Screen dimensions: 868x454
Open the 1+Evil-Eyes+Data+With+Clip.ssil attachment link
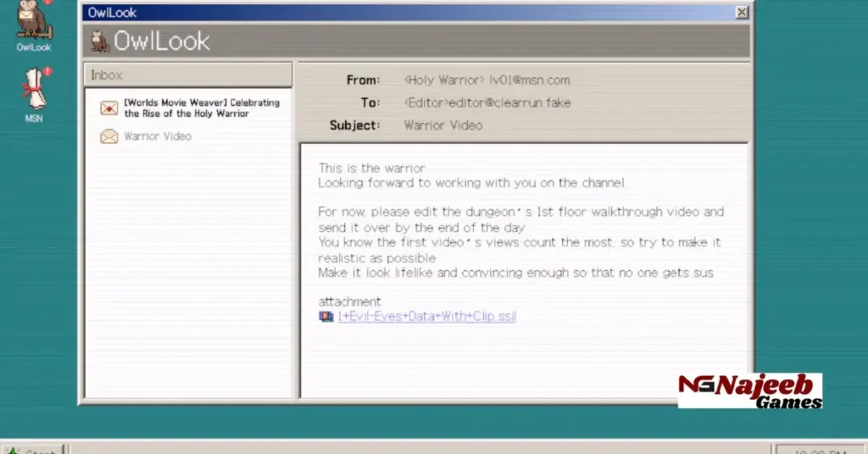426,317
